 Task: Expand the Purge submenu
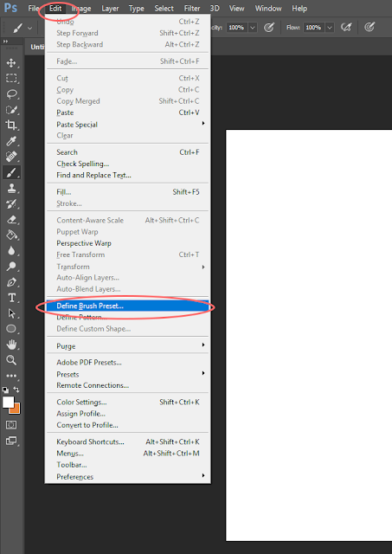point(128,346)
